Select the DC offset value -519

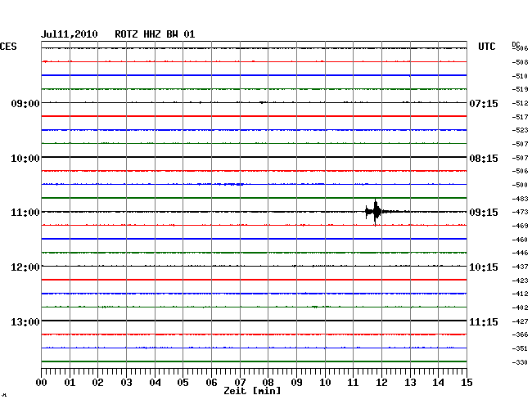click(520, 89)
